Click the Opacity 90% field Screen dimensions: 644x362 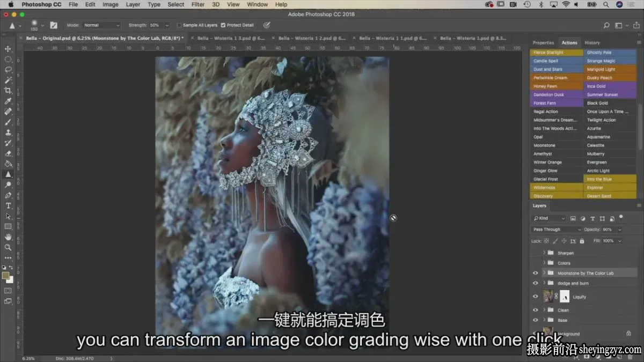click(608, 230)
